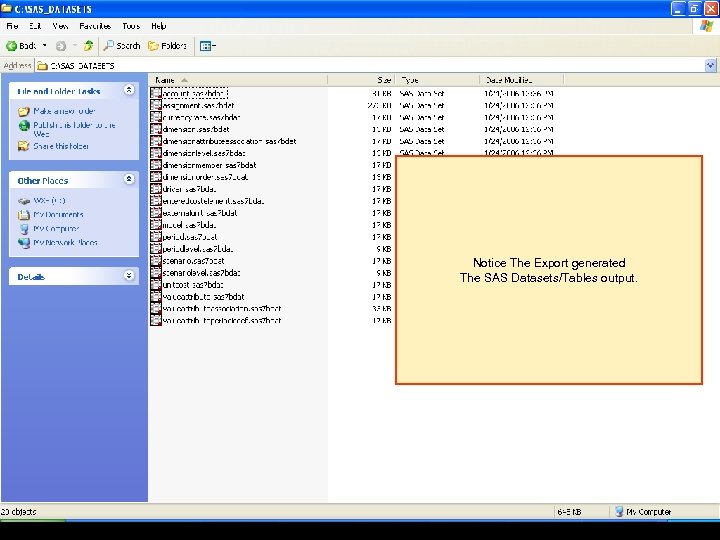Select the currencyrate.sas7bdat file icon
This screenshot has width=720, height=540.
click(x=156, y=117)
